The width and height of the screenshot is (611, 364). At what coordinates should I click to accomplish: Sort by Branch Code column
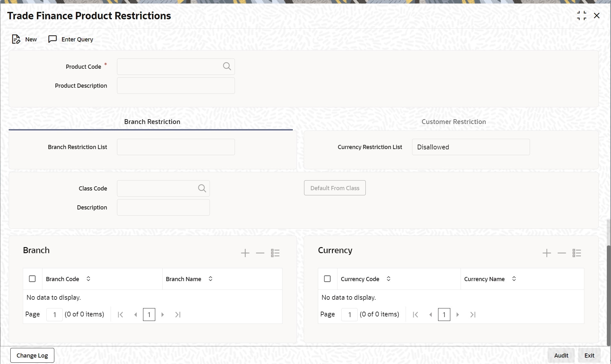(x=88, y=279)
